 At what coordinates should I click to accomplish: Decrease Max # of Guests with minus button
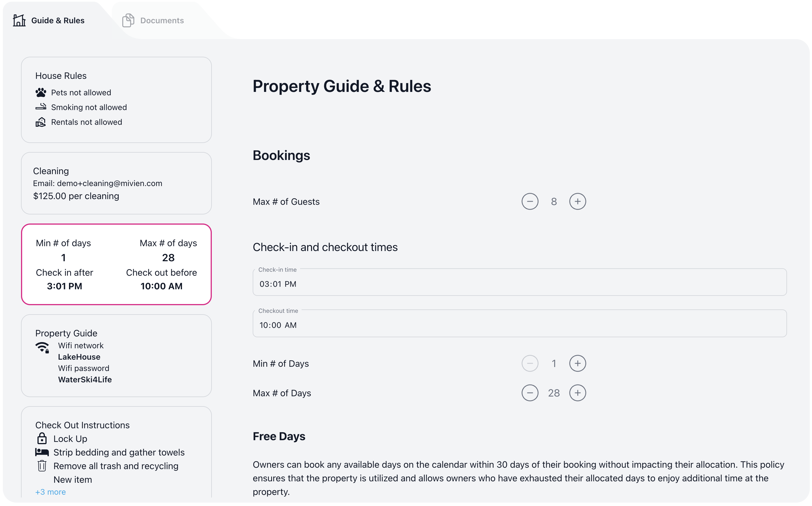(x=530, y=201)
